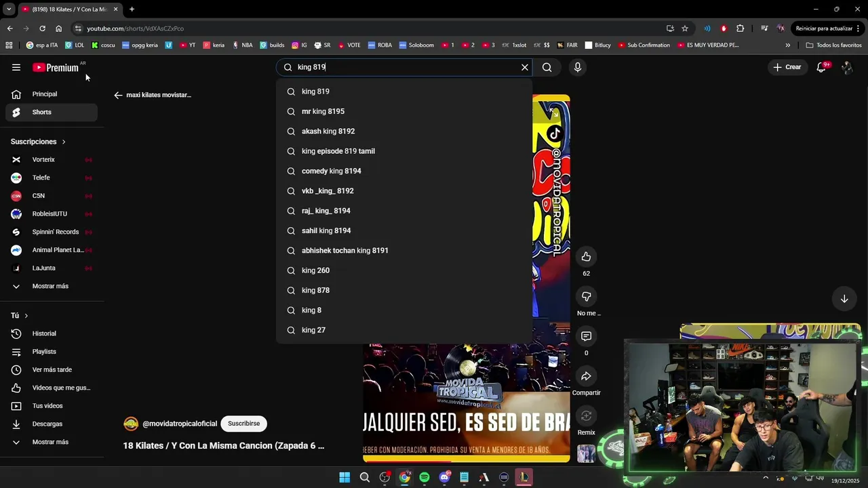
Task: Open the account avatar menu
Action: point(846,67)
